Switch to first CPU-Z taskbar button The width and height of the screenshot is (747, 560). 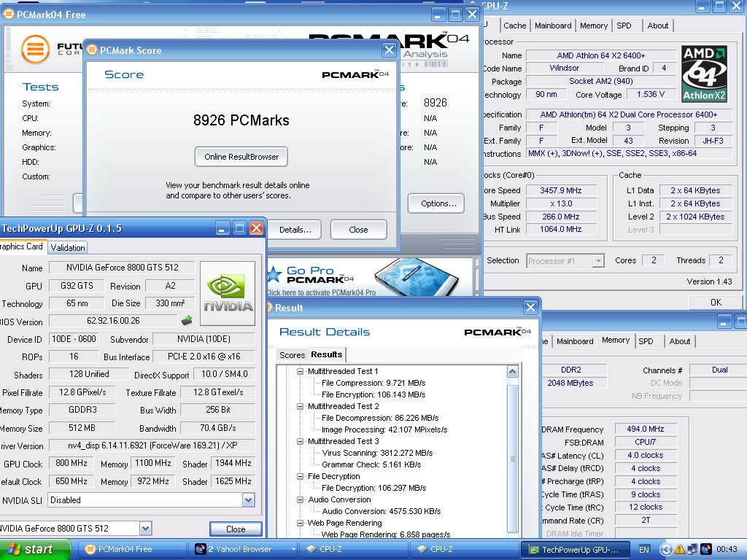(x=354, y=549)
